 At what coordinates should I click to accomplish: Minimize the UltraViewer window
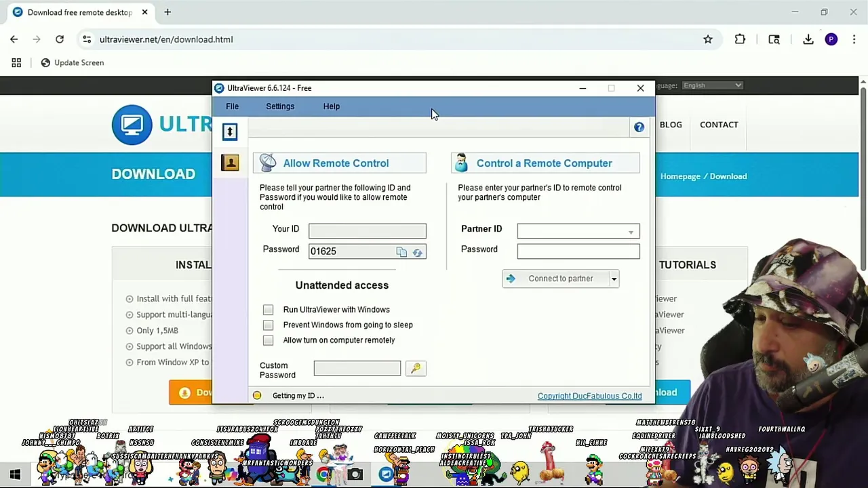583,88
